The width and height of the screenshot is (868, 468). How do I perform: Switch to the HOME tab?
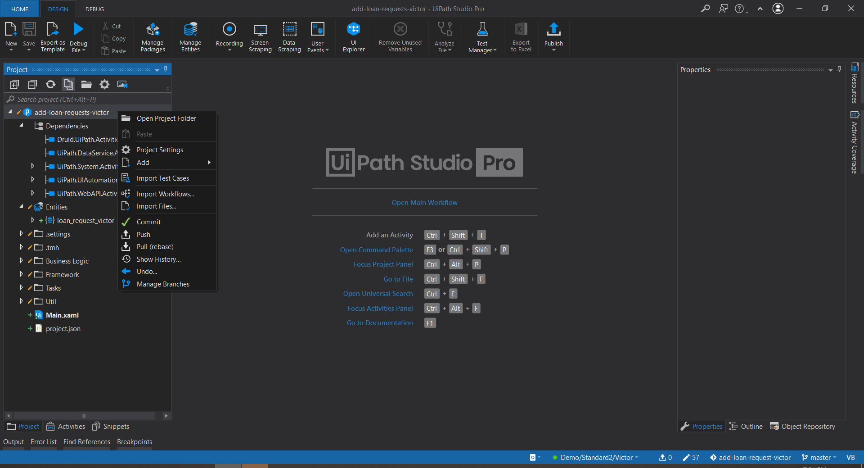click(x=20, y=9)
